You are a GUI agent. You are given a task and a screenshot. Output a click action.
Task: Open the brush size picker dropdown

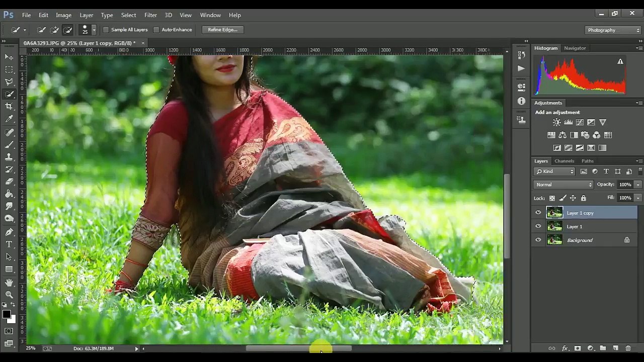[x=94, y=30]
